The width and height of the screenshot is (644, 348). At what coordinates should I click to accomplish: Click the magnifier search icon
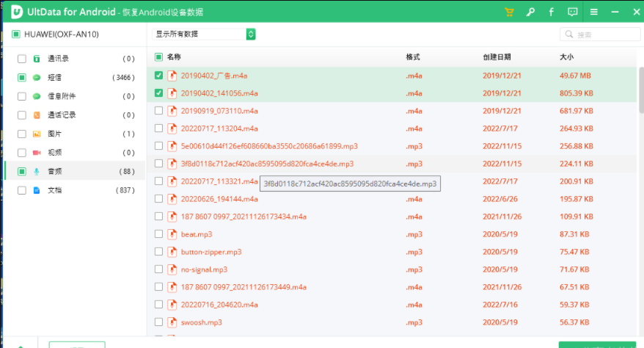tap(569, 34)
